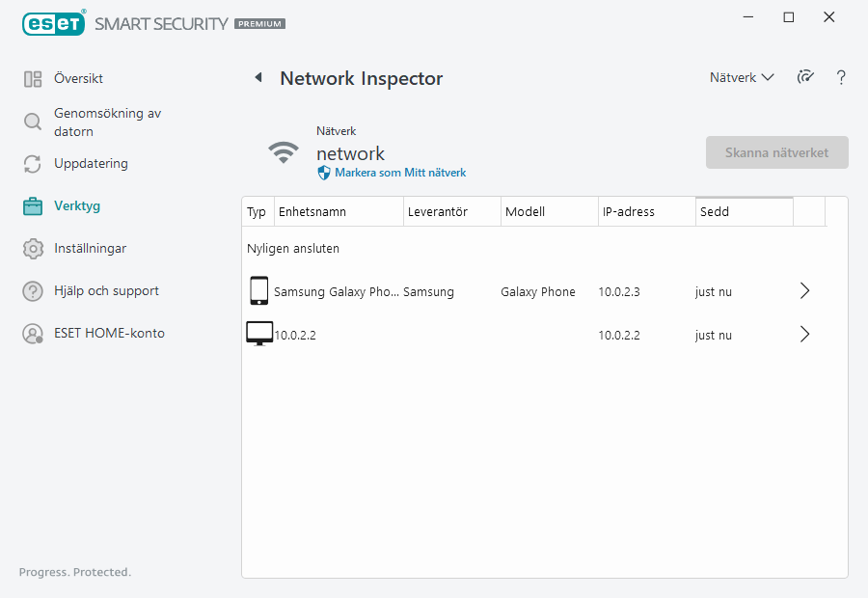Click the Hjälp och support icon
Screen dimensions: 868x598
tap(33, 291)
